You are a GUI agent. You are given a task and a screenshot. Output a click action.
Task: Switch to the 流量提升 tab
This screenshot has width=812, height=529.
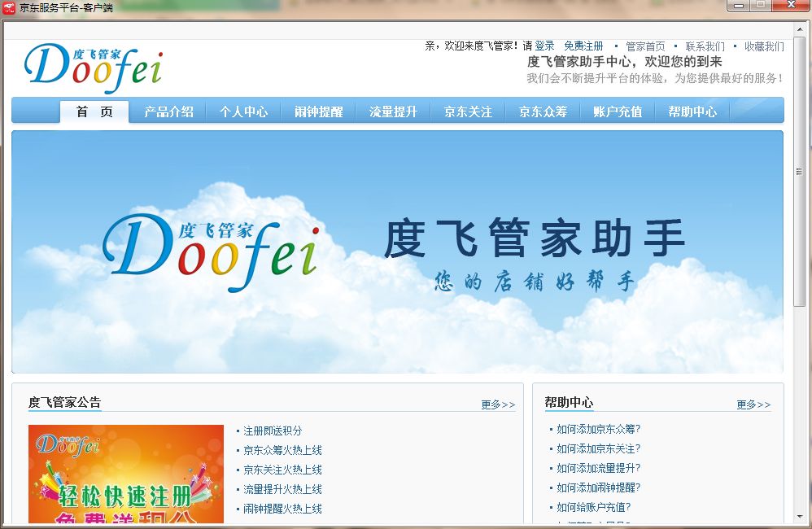point(392,111)
